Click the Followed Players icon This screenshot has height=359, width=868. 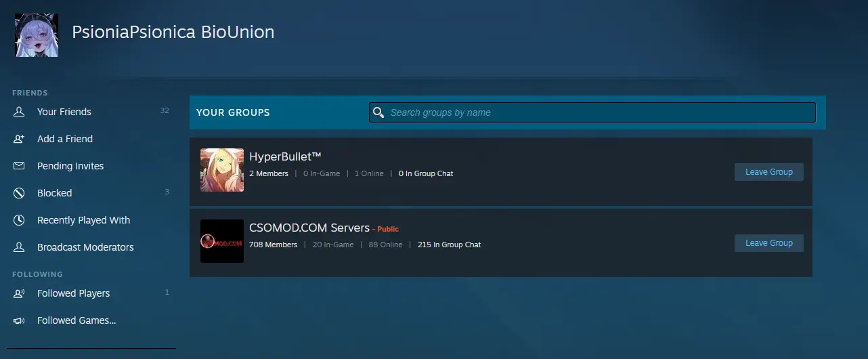coord(19,293)
